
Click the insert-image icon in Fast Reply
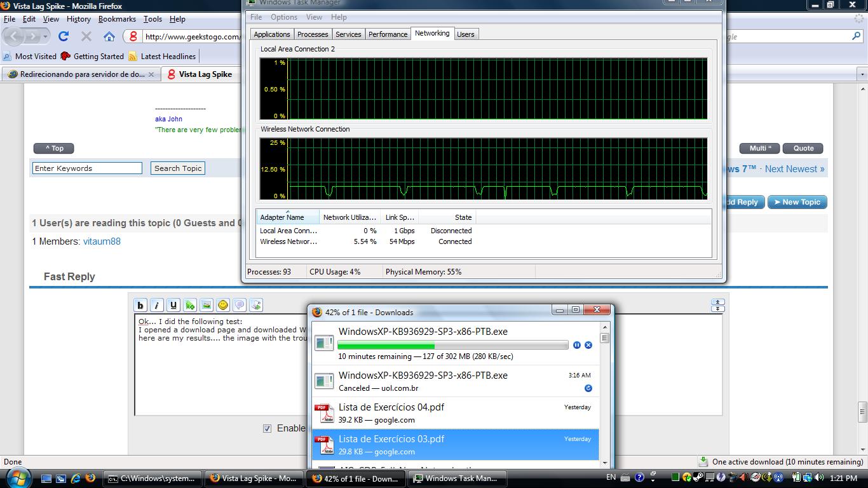tap(207, 306)
